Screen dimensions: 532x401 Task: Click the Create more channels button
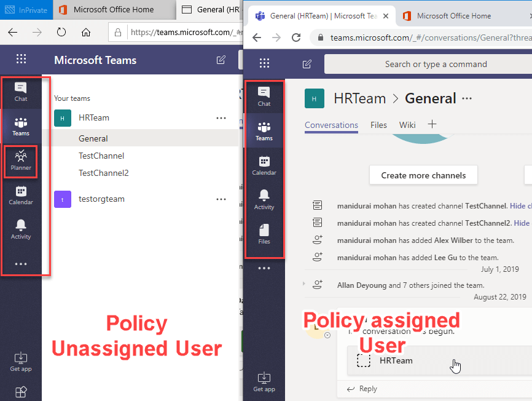(423, 175)
